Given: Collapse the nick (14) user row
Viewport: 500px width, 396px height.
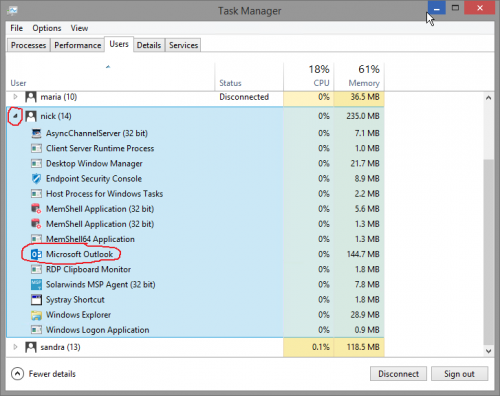Looking at the screenshot, I should pyautogui.click(x=15, y=116).
